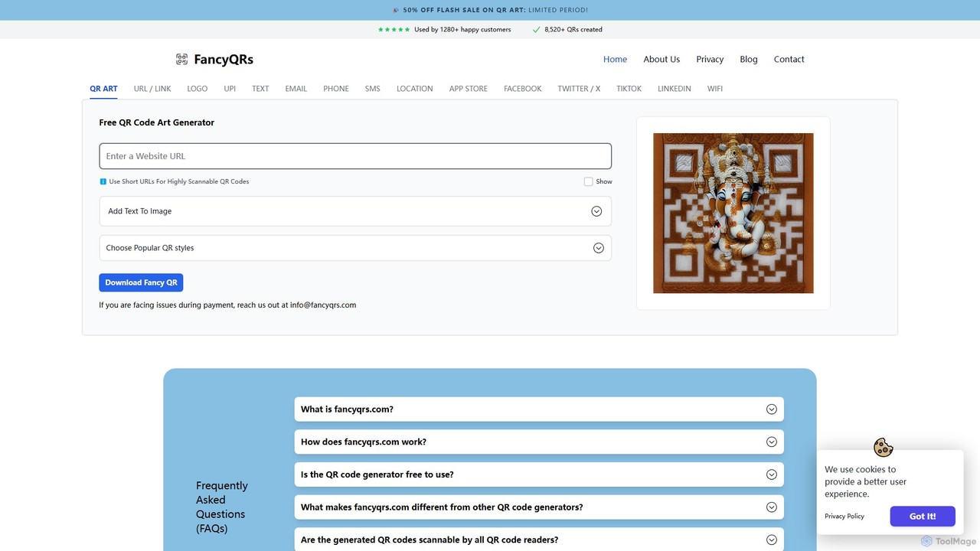The width and height of the screenshot is (980, 551).
Task: Click the 'Free QR Code Art Generator' heading
Action: [156, 122]
